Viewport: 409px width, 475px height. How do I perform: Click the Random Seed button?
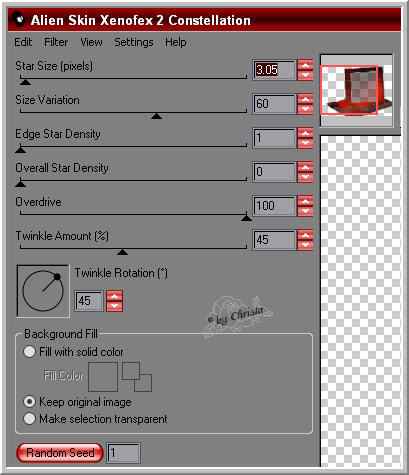click(x=60, y=453)
